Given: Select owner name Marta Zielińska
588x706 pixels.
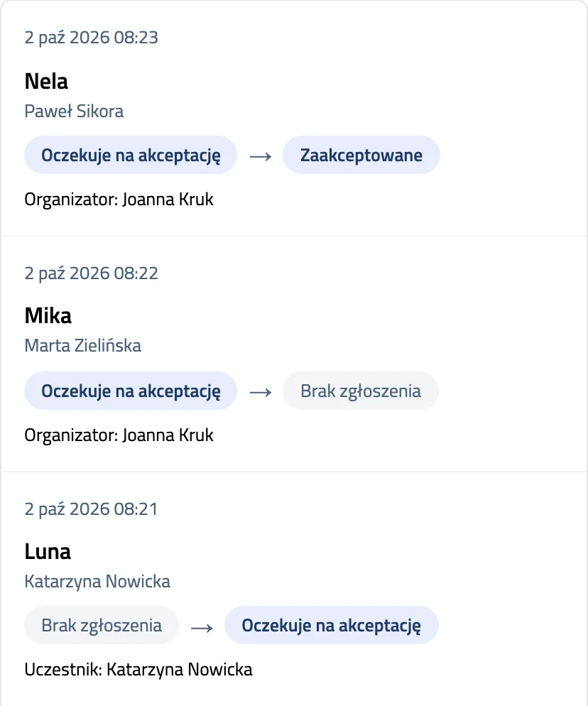Looking at the screenshot, I should (83, 345).
